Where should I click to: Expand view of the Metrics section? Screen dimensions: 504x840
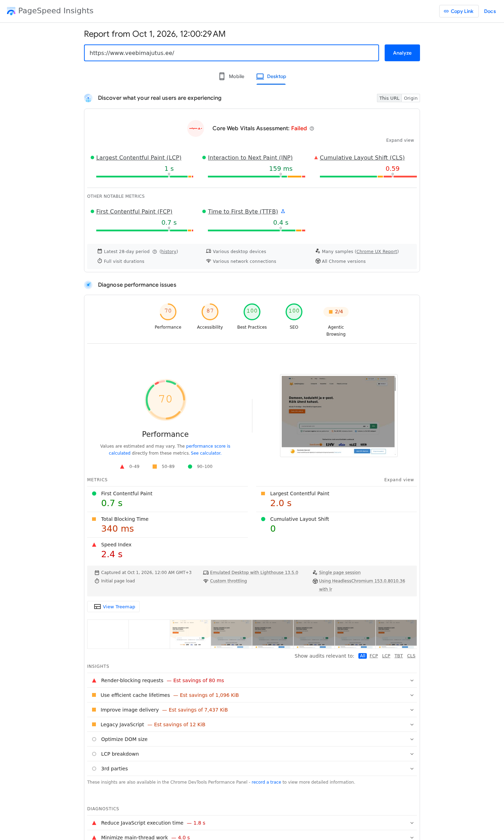pos(399,480)
